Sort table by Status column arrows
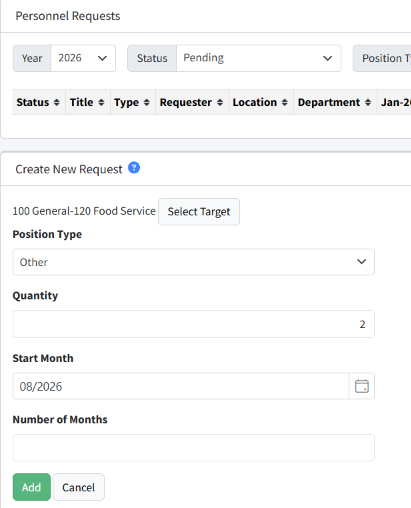411x508 pixels. 57,102
